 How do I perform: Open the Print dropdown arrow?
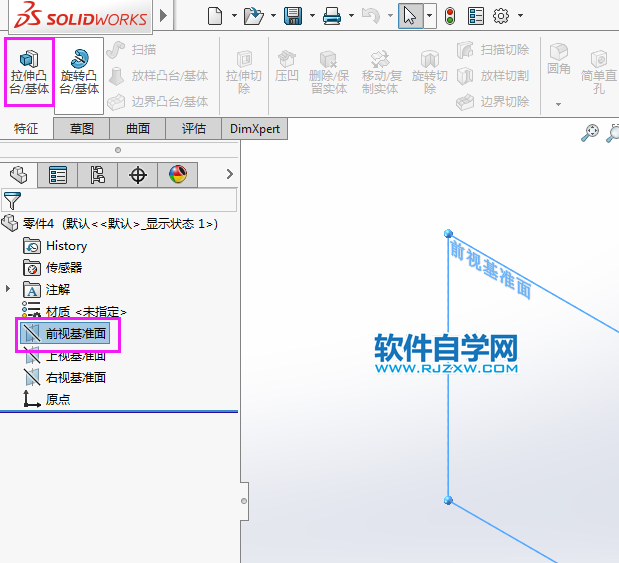tap(351, 16)
